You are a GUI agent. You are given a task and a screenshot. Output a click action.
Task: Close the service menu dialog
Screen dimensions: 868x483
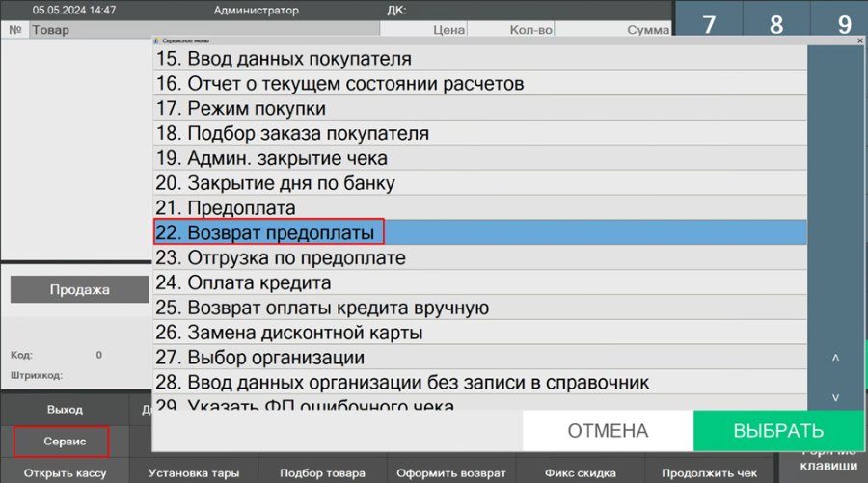click(859, 40)
